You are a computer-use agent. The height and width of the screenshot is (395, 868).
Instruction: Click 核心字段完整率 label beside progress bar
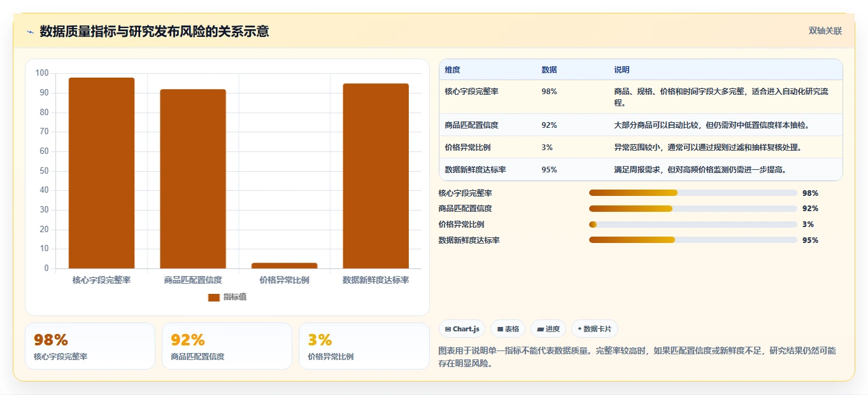(x=466, y=193)
